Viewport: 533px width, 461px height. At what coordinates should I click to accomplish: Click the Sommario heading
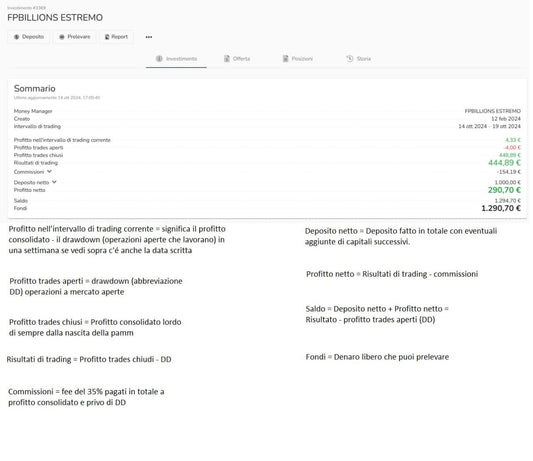[34, 88]
